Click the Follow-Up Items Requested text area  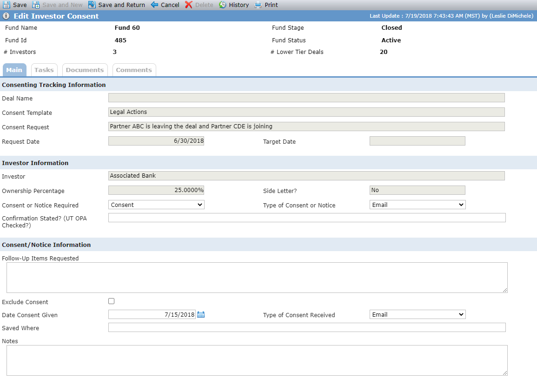(257, 278)
